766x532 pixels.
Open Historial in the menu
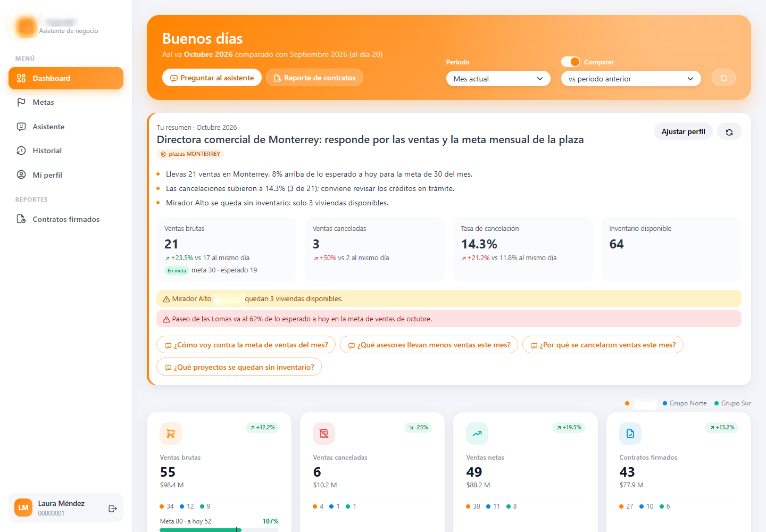[x=66, y=151]
